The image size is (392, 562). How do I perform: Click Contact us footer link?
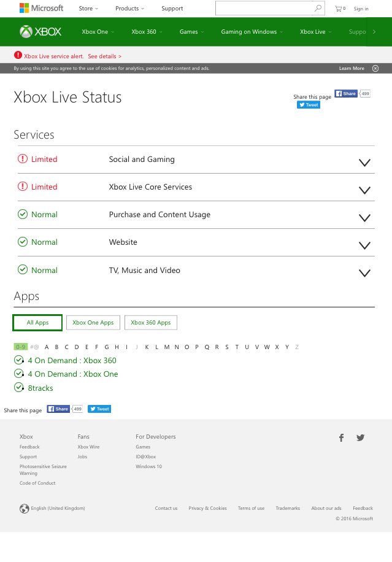coord(166,508)
